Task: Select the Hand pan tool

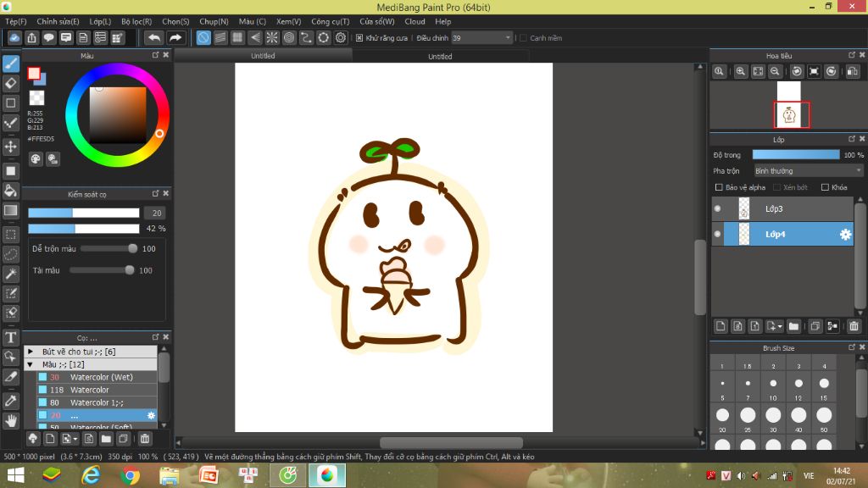Action: pyautogui.click(x=11, y=420)
